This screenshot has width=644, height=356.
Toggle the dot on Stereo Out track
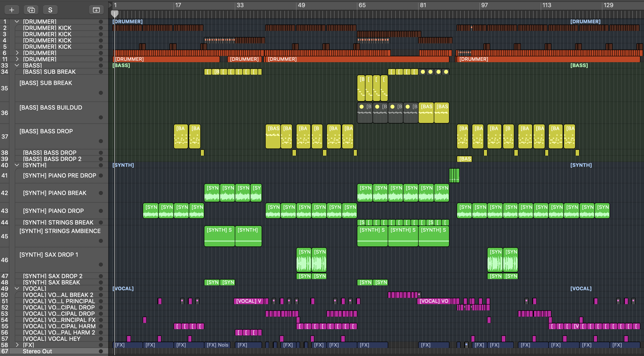101,351
